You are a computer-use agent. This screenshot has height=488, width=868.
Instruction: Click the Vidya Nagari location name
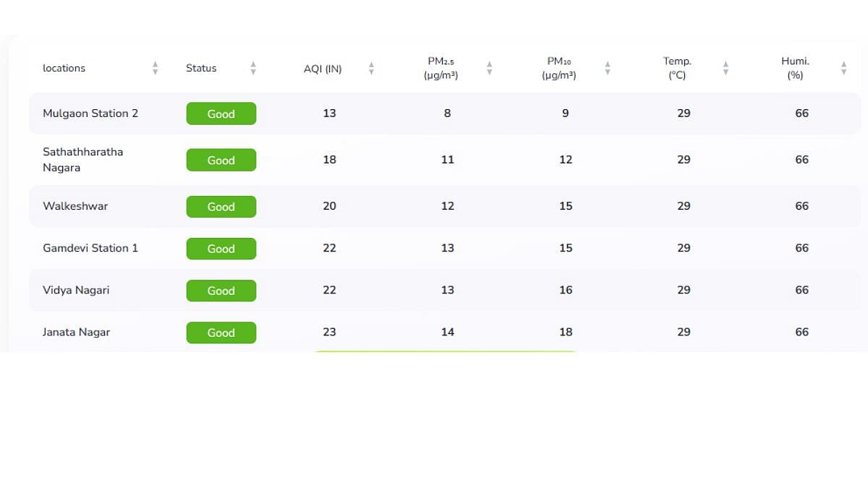(x=76, y=290)
